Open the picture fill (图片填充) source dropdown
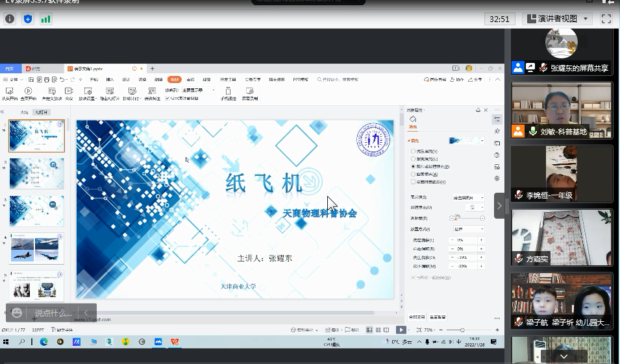The width and height of the screenshot is (620, 364). (x=467, y=197)
